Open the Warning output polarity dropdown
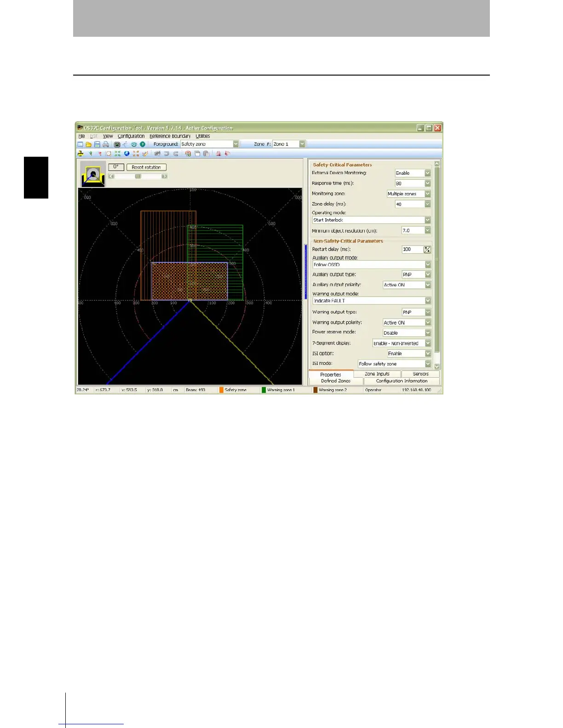The image size is (563, 728). (428, 323)
